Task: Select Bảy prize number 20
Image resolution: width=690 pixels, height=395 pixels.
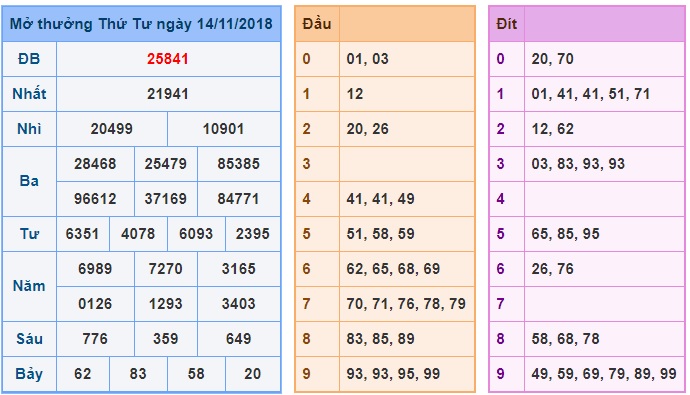Action: 253,374
